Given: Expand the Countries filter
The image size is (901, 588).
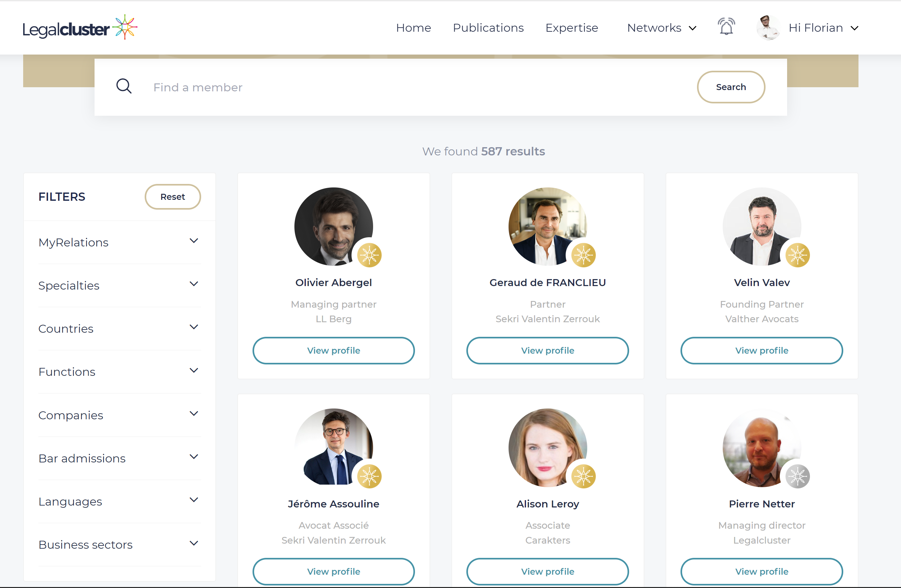Looking at the screenshot, I should tap(119, 329).
